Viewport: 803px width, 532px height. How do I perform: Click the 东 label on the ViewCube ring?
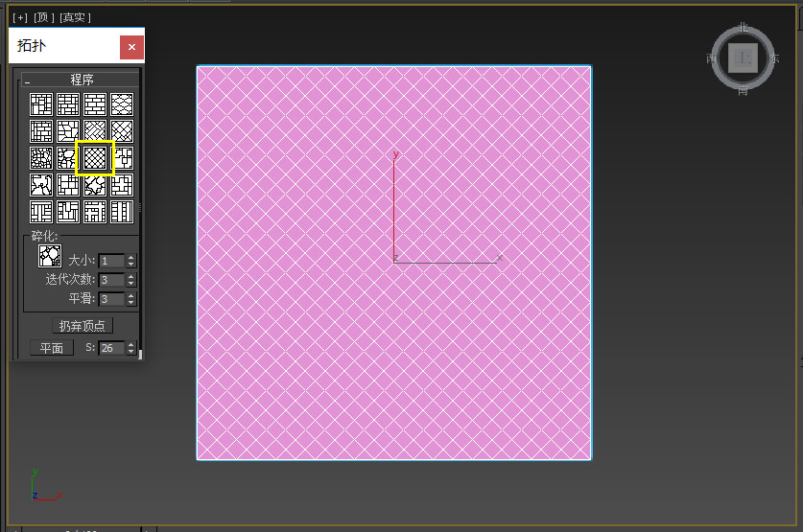coord(774,58)
